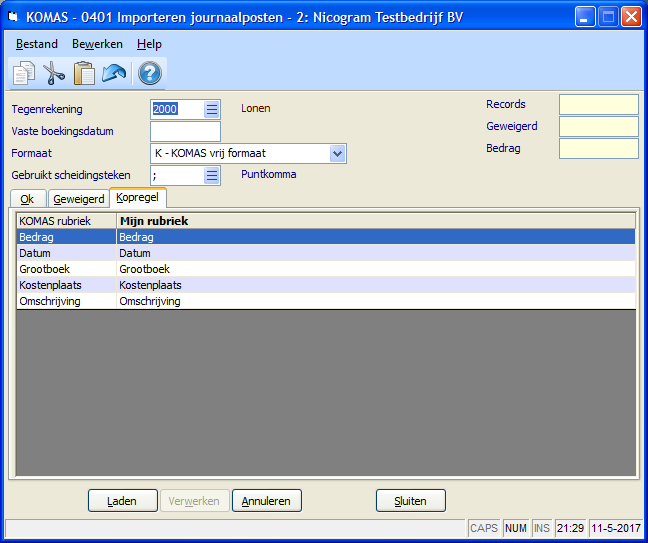648x543 pixels.
Task: Open Tegenrekening lookup list button
Action: tap(212, 110)
